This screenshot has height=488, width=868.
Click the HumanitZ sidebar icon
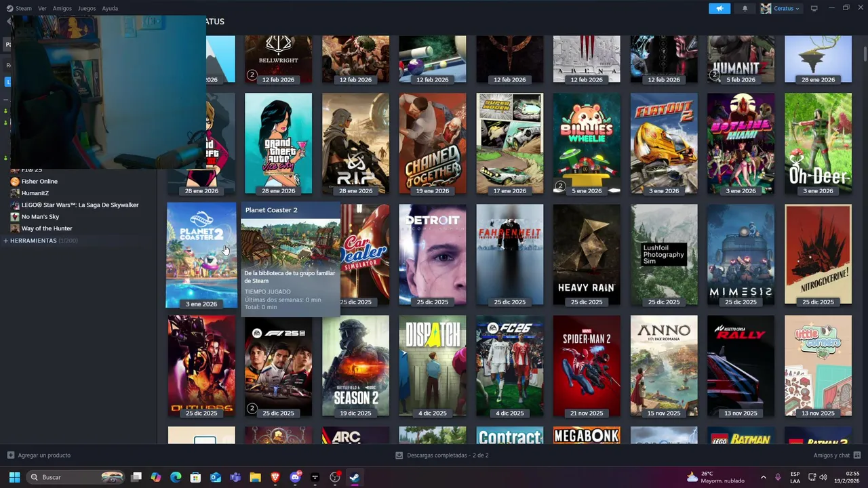tap(15, 193)
